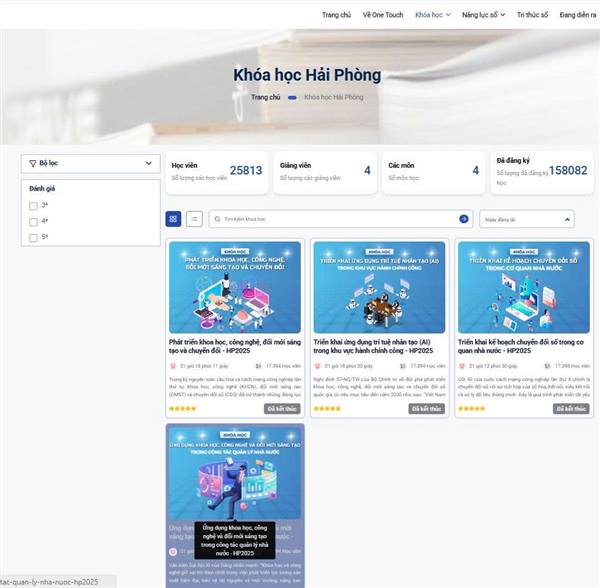This screenshot has width=600, height=588.
Task: Open Ứng dụng khoa học, công nghệ course thumbnail
Action: click(235, 473)
